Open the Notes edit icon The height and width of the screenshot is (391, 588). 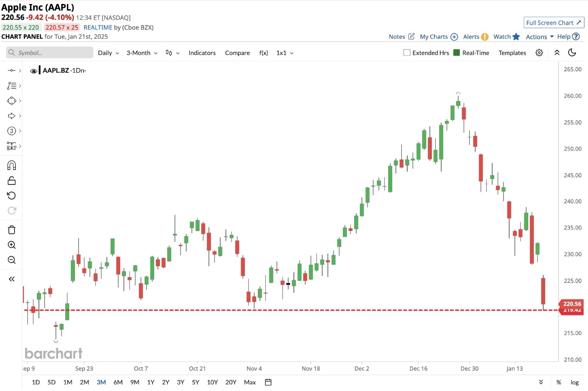click(x=412, y=37)
